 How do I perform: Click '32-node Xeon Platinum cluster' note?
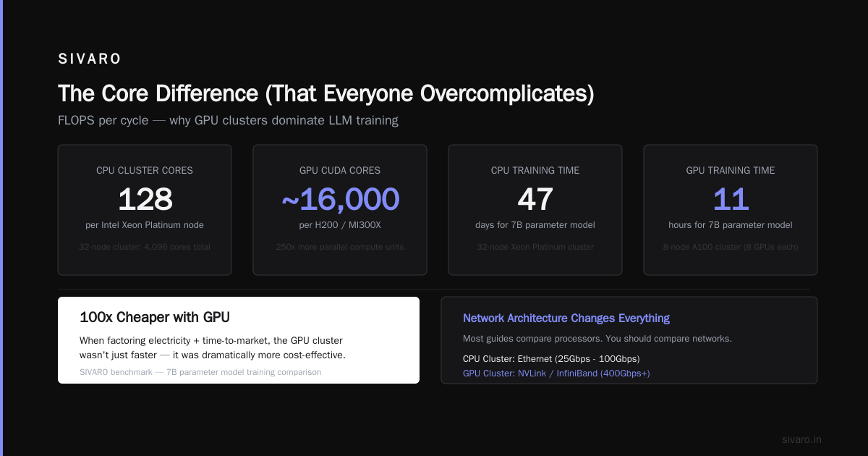[x=535, y=247]
